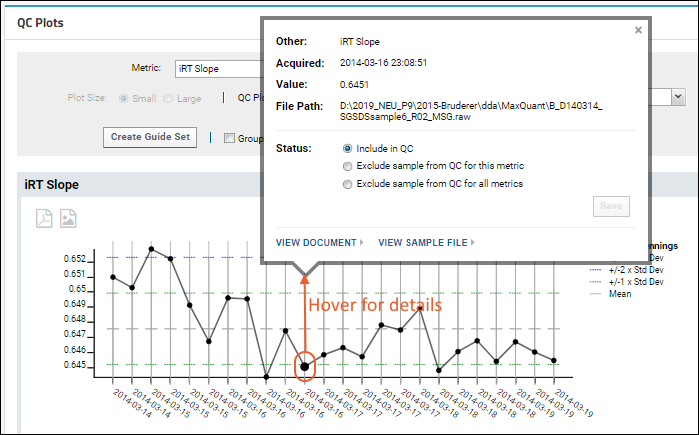Click the Save button in the popup

tap(611, 206)
